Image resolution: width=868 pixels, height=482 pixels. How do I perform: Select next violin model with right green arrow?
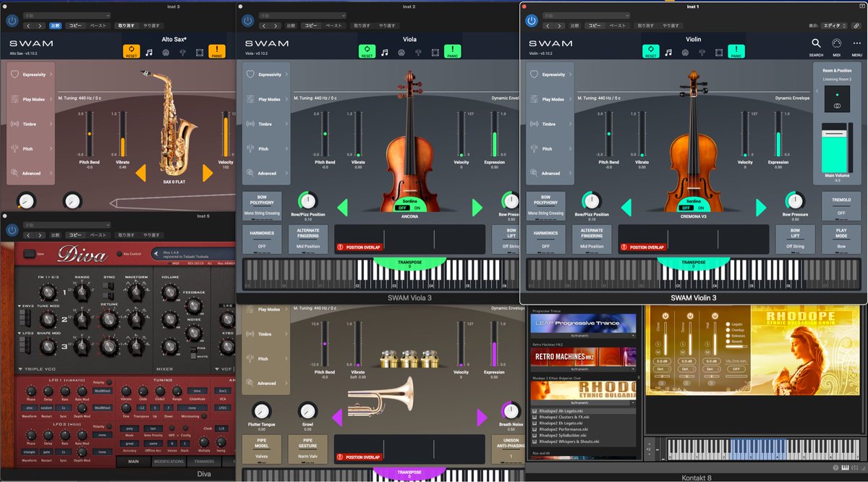(x=761, y=208)
